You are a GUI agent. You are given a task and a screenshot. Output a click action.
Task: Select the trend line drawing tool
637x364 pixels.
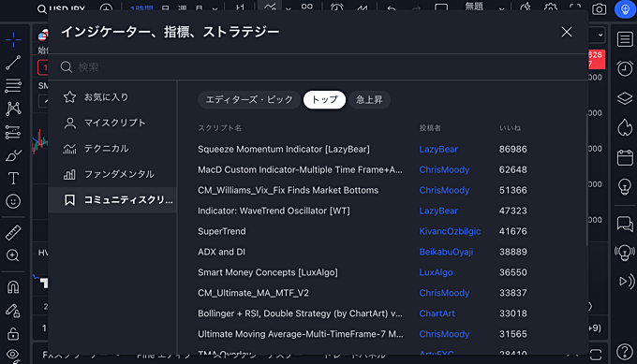13,63
